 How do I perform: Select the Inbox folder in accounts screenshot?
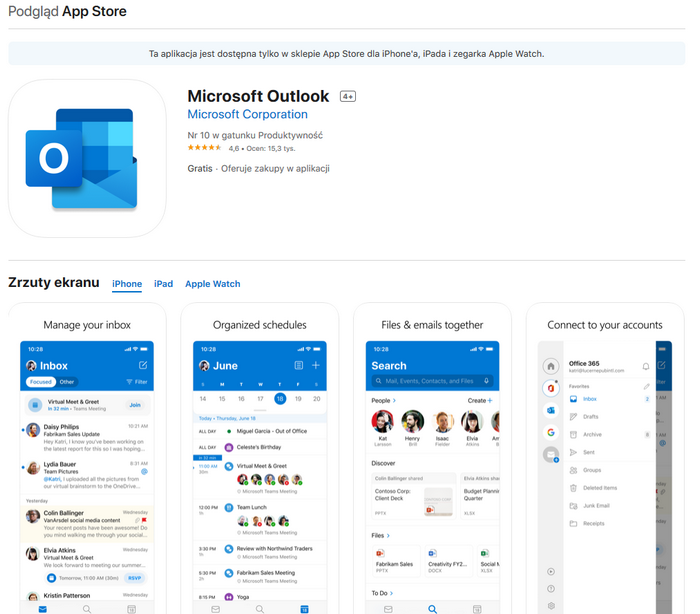tap(609, 399)
